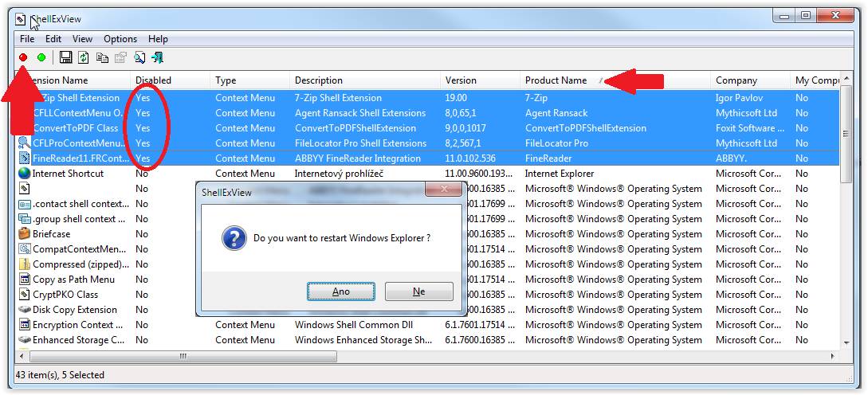Image resolution: width=868 pixels, height=395 pixels.
Task: Sort by the Company column header
Action: (751, 80)
